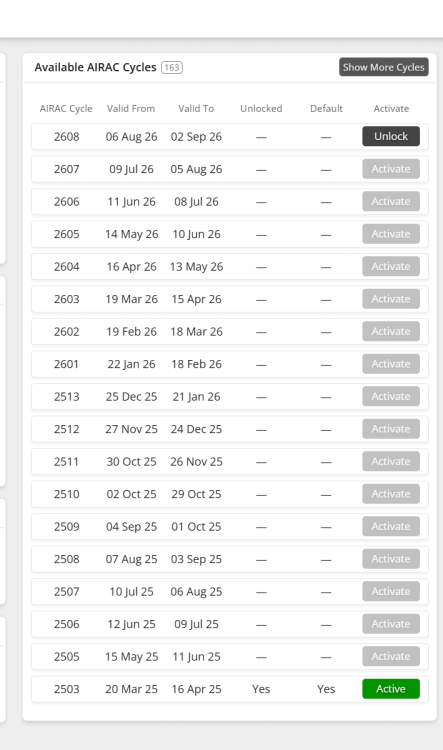Activate cycle 2606 valid from 11 Jun 26
The width and height of the screenshot is (443, 750).
pyautogui.click(x=391, y=201)
